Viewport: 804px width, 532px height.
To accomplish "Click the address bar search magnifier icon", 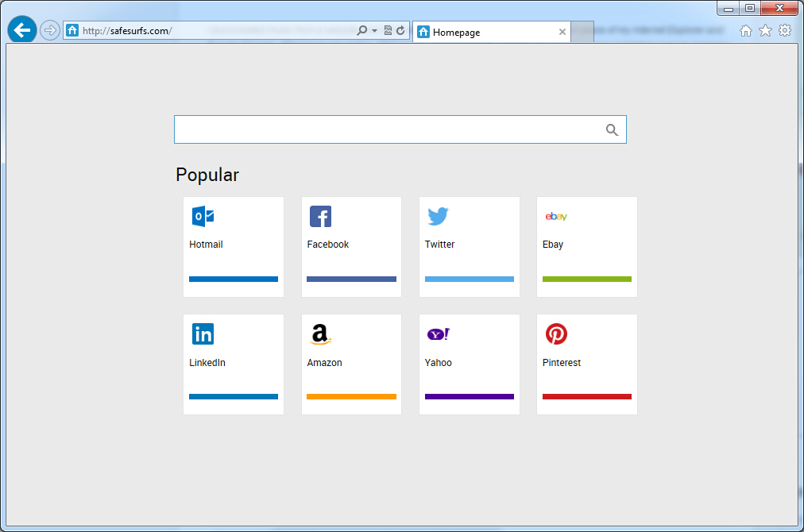I will click(x=362, y=30).
